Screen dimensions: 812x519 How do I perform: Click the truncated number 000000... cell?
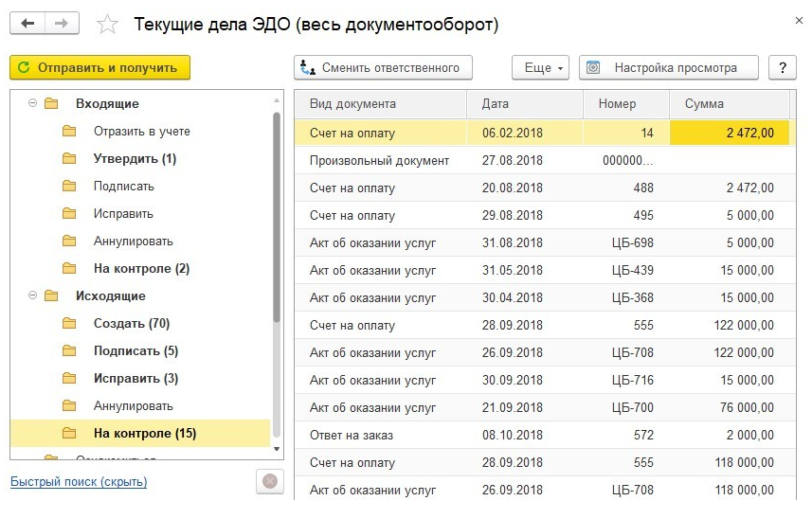(627, 160)
